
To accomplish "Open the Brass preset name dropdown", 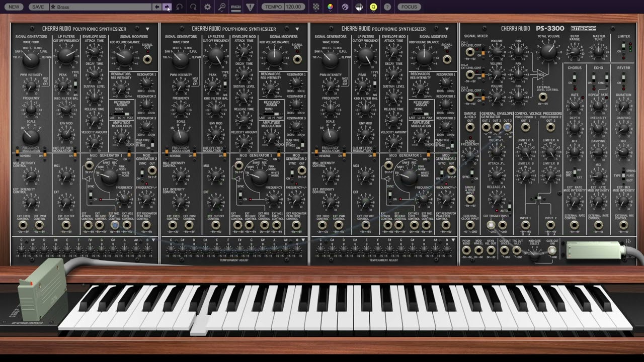I will coord(101,7).
